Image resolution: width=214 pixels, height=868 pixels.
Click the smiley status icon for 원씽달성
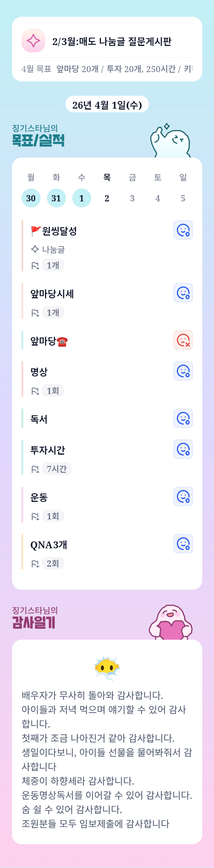pyautogui.click(x=183, y=230)
